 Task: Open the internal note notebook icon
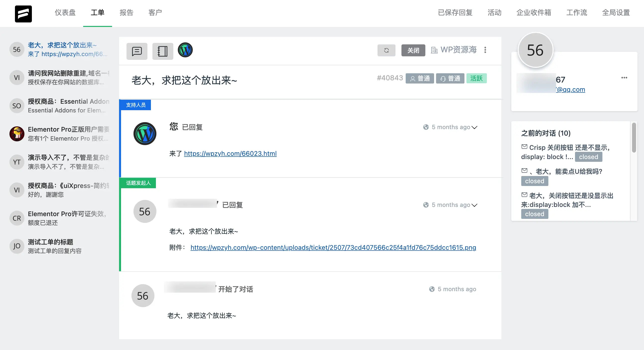163,51
